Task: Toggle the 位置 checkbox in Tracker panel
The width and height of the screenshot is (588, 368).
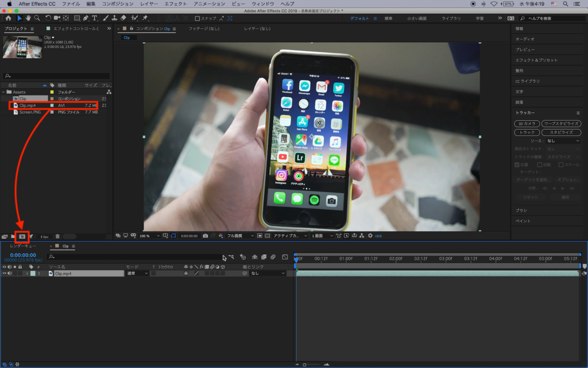Action: point(517,164)
